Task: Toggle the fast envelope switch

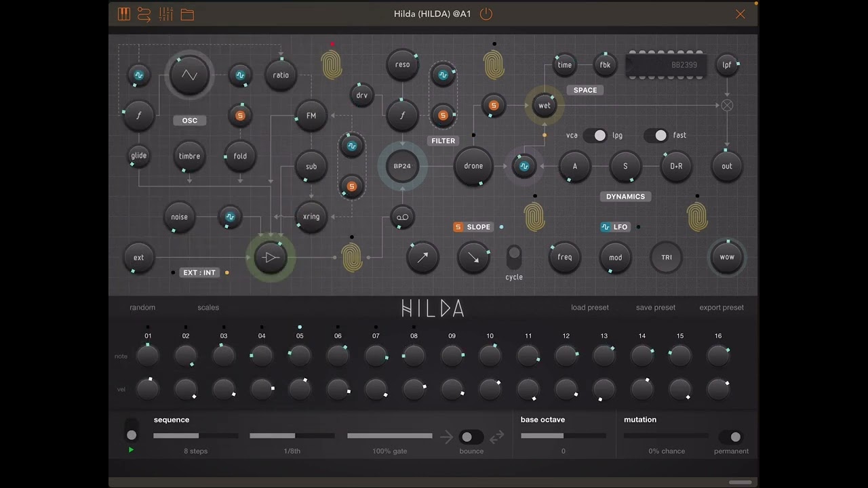Action: 656,136
